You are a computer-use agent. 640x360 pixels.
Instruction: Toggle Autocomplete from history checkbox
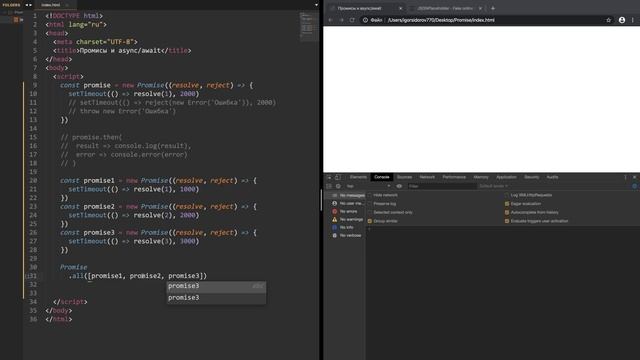point(507,212)
